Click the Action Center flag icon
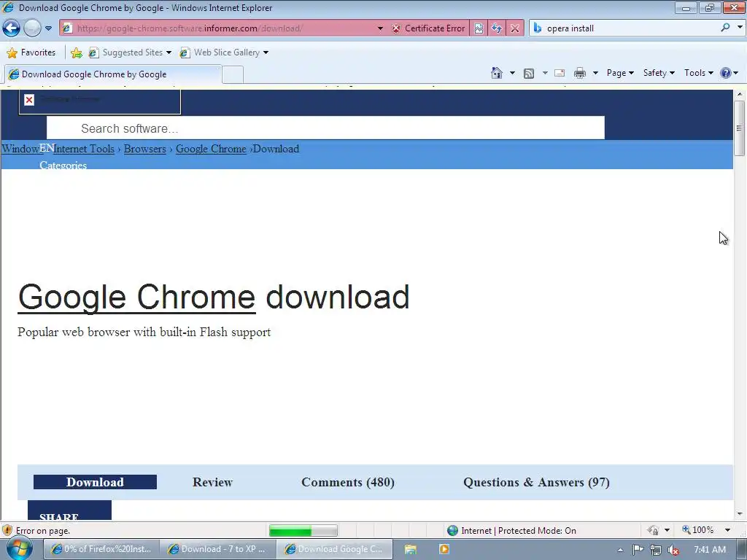Screen dimensions: 747x560 pos(638,550)
